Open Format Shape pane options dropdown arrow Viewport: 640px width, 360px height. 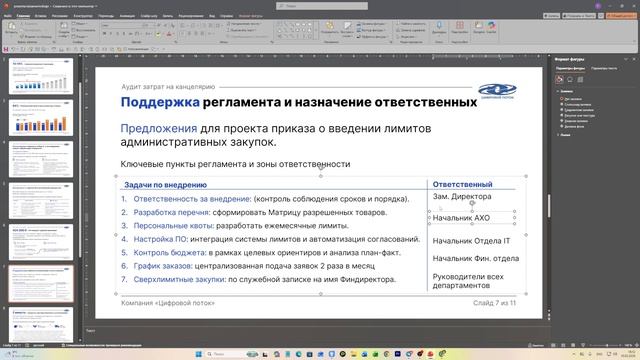626,60
